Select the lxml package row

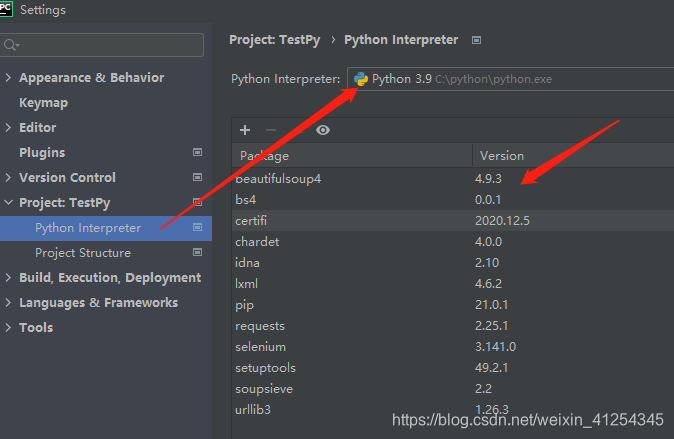click(453, 284)
